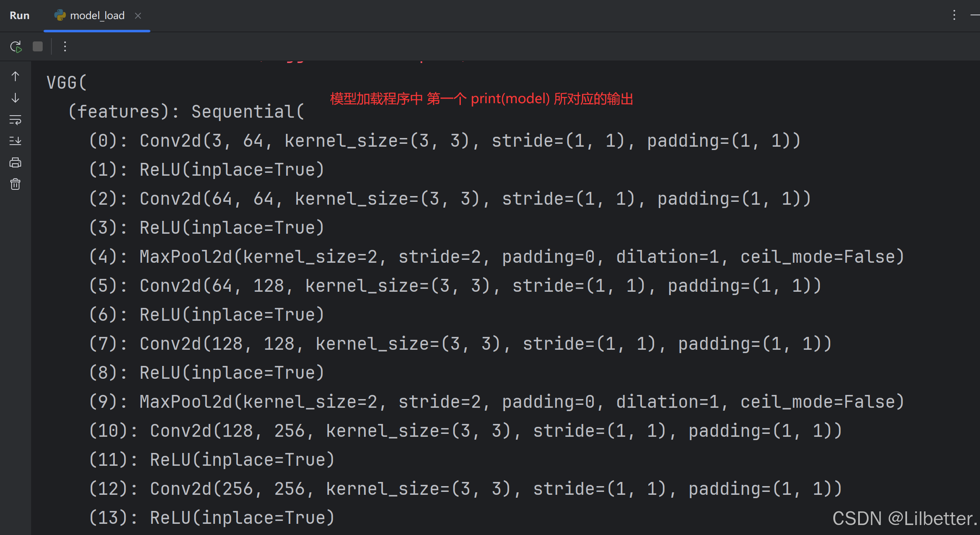Click the first MaxPool2d layer line (4)

tap(496, 257)
